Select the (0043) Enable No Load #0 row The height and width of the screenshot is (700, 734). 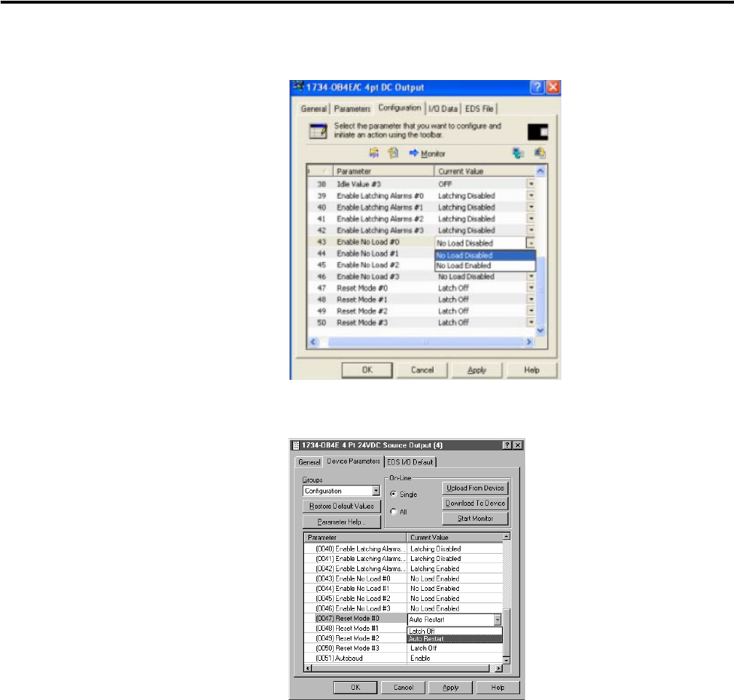[404, 578]
